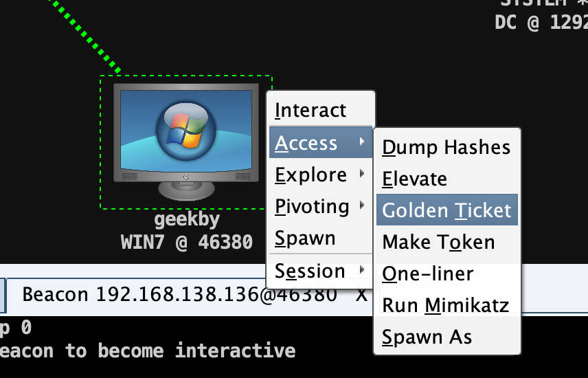Select Spawn As in the Access submenu
This screenshot has height=378, width=588.
pyautogui.click(x=447, y=337)
